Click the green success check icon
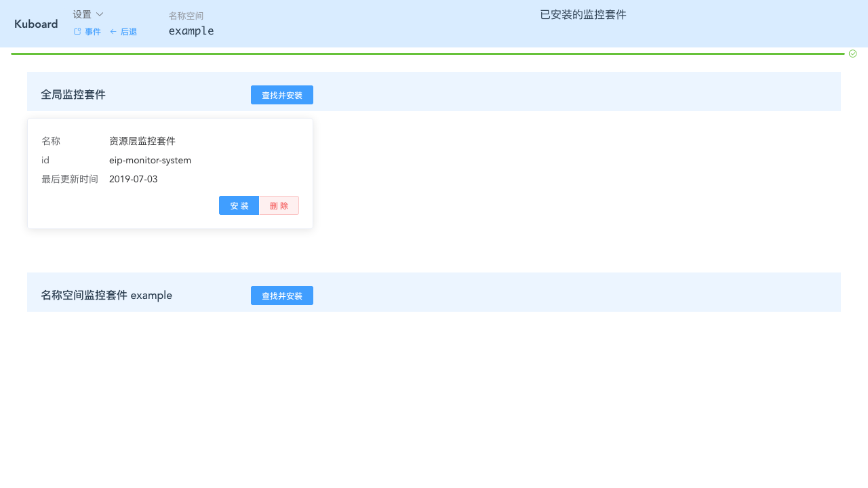 coord(852,53)
